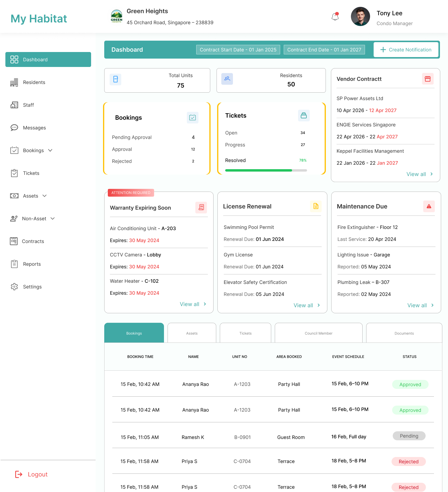Click the Logout arrow icon

19,474
